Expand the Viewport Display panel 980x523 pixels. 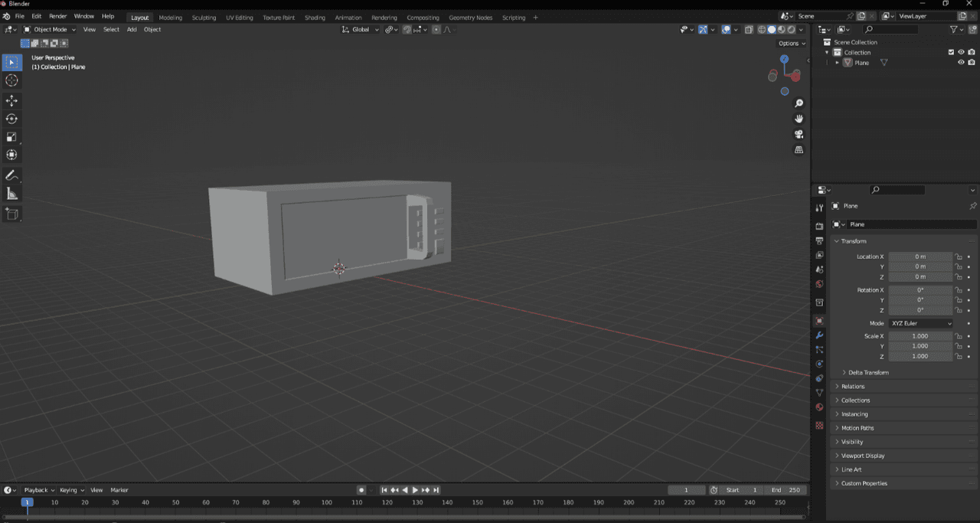point(862,456)
